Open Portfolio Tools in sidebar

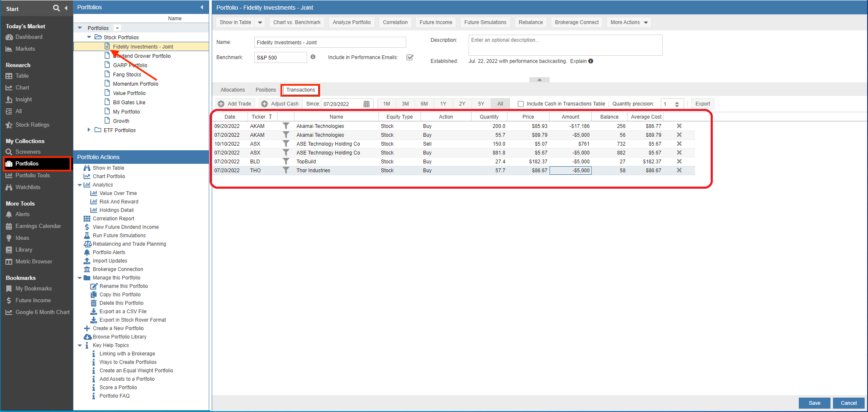click(x=32, y=176)
